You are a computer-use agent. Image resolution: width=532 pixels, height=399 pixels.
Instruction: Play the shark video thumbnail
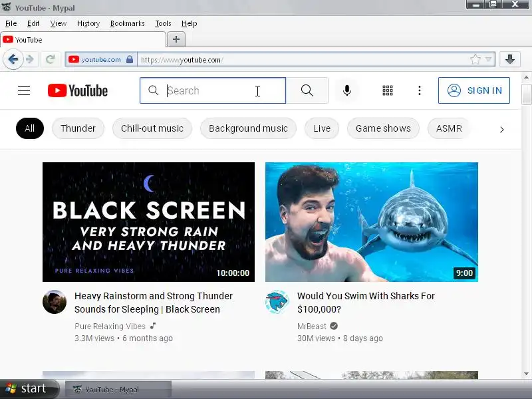point(372,222)
